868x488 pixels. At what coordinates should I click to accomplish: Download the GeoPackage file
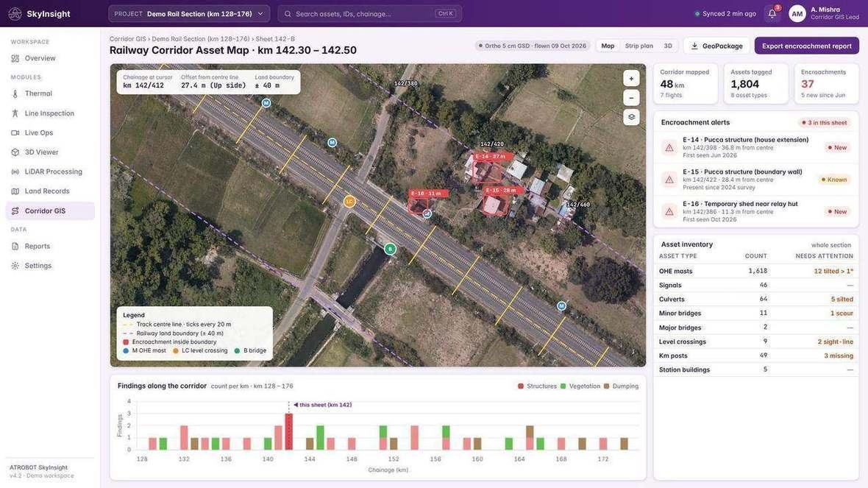tap(716, 46)
